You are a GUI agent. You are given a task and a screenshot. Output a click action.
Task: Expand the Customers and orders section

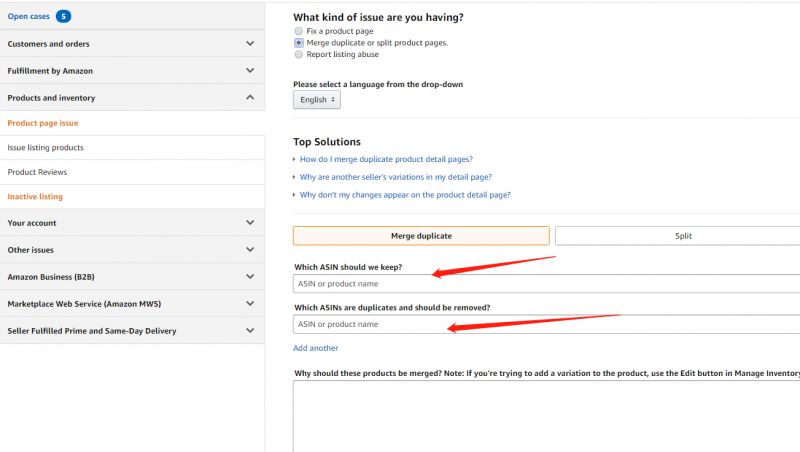(x=250, y=44)
